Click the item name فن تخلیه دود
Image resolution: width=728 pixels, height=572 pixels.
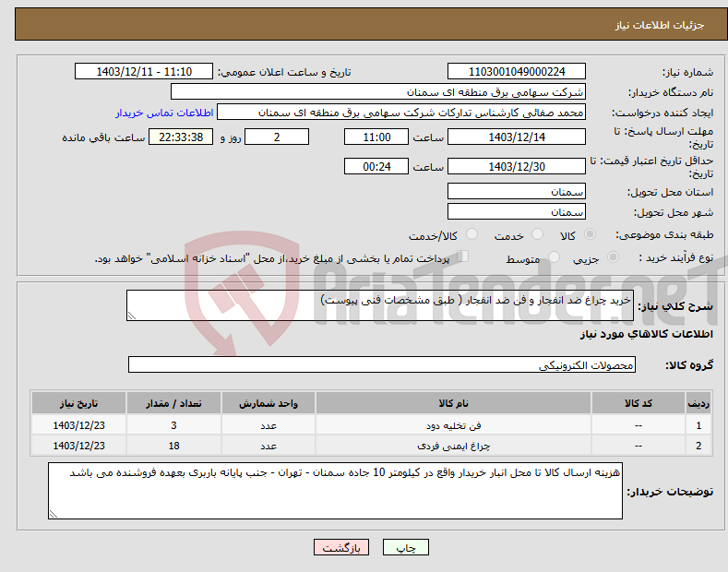pyautogui.click(x=453, y=425)
